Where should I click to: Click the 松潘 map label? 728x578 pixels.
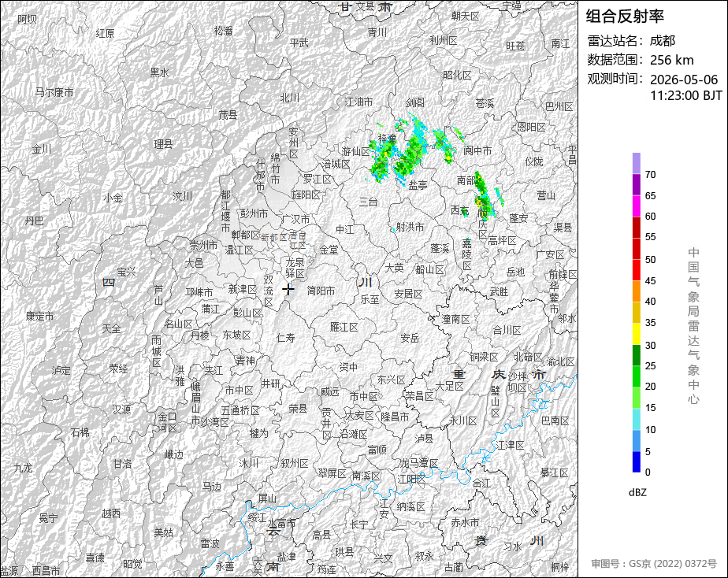pyautogui.click(x=223, y=31)
